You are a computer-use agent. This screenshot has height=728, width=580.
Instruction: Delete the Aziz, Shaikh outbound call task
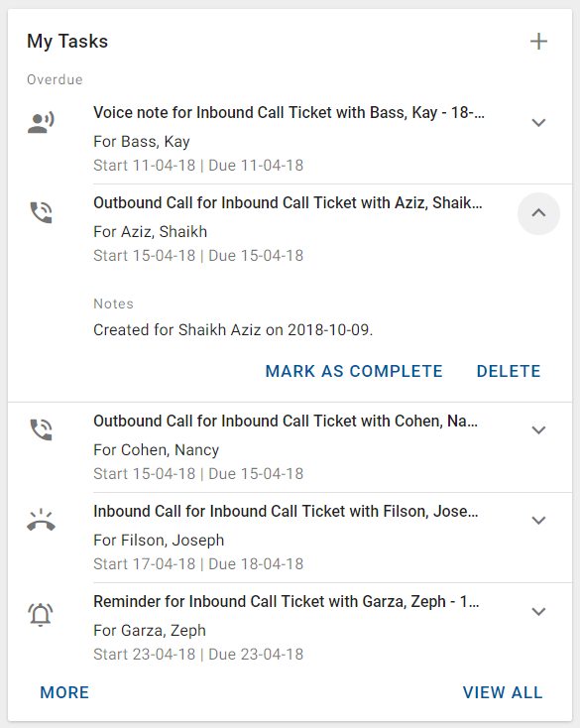click(x=509, y=371)
